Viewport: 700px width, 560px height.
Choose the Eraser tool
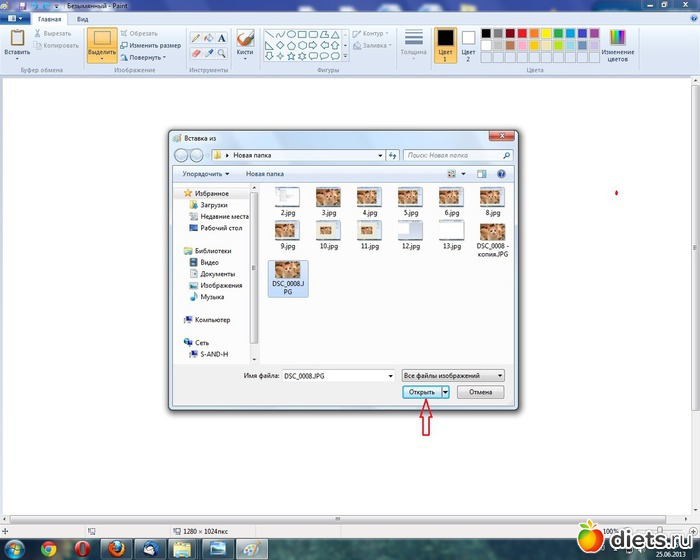(195, 52)
